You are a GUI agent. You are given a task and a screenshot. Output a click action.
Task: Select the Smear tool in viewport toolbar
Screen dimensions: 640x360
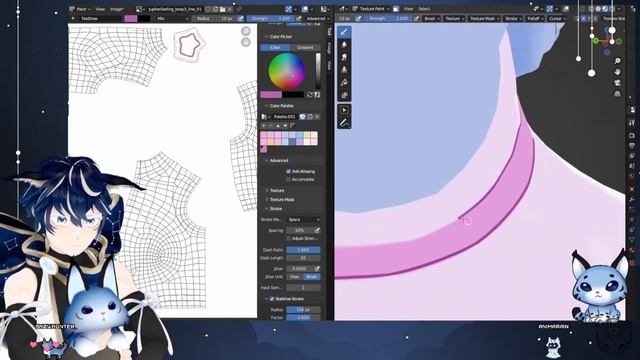(x=344, y=57)
